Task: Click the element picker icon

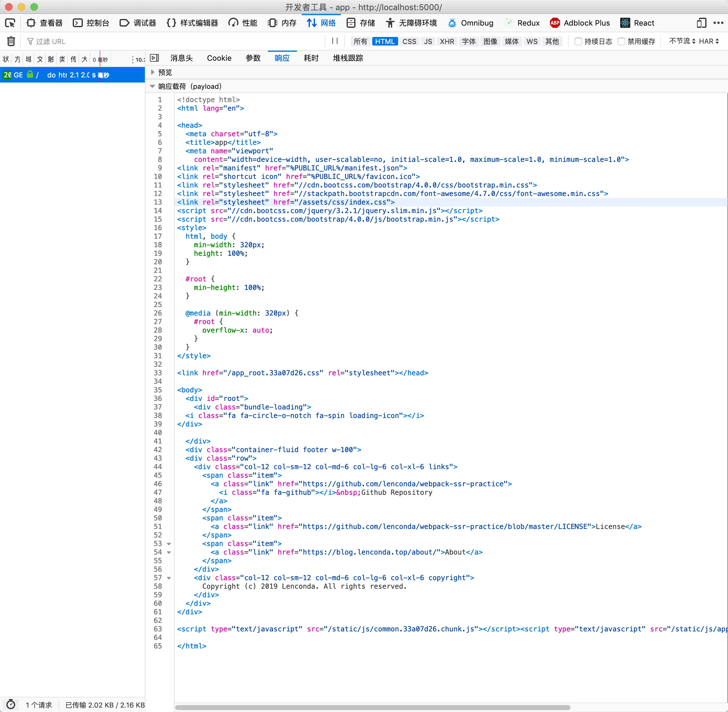Action: [x=10, y=23]
